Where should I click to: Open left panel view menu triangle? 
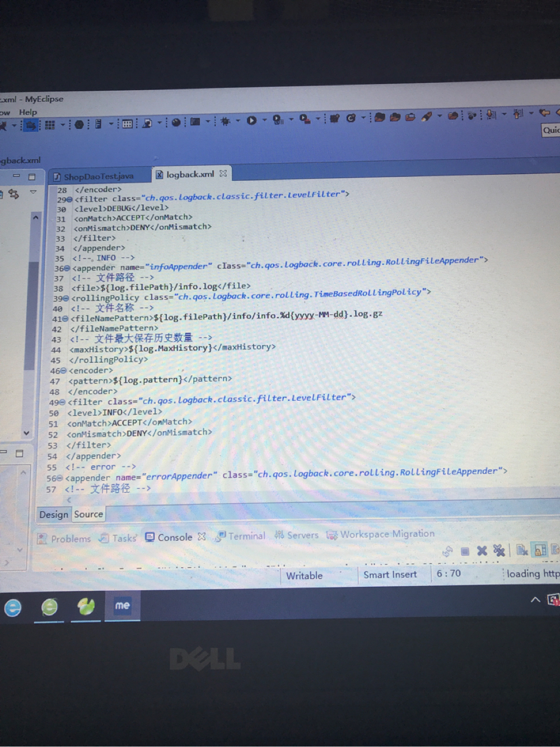pyautogui.click(x=33, y=193)
